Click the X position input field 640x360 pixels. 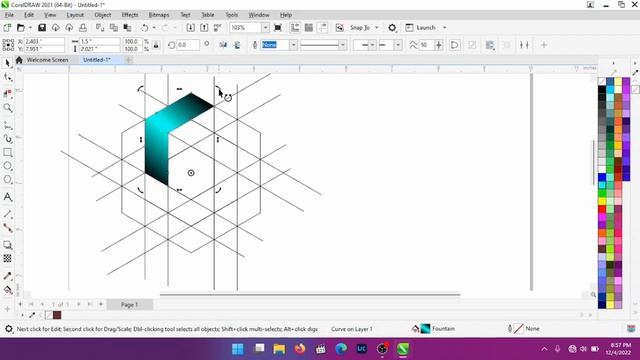click(x=44, y=41)
